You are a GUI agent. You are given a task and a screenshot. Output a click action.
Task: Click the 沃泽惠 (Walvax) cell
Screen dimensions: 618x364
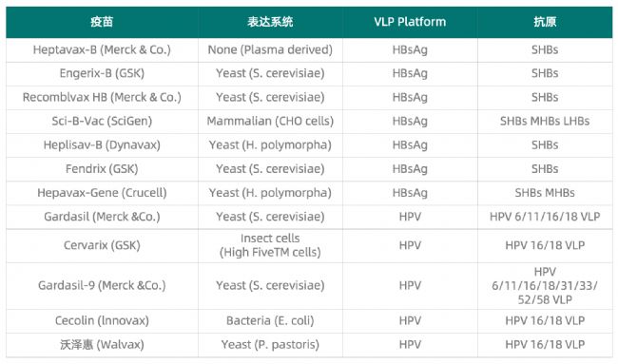(x=102, y=345)
